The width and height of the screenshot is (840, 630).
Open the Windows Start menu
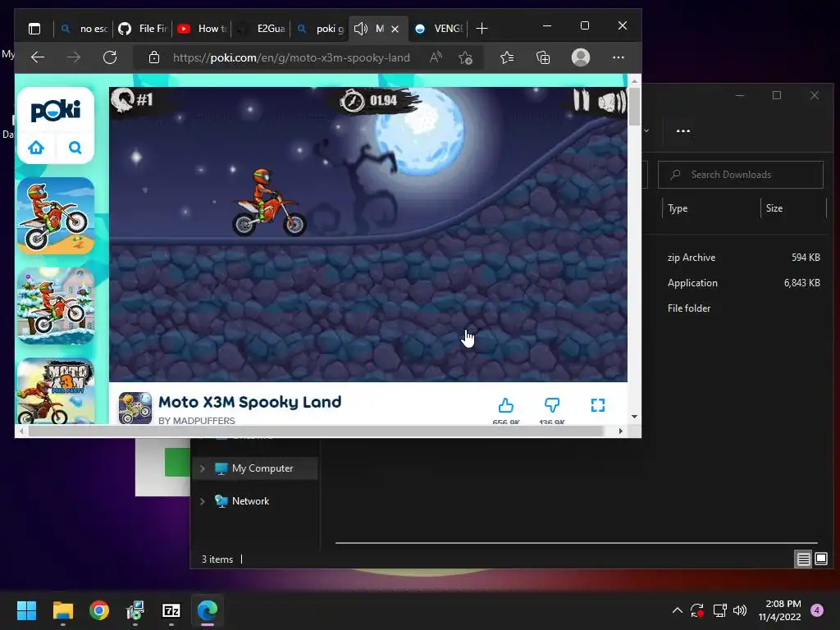click(26, 610)
